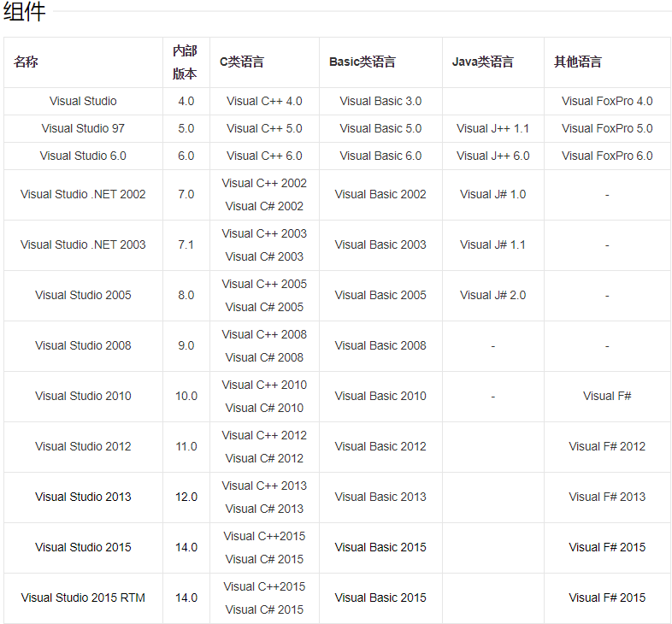Click the 内部版本 column header

click(x=185, y=62)
